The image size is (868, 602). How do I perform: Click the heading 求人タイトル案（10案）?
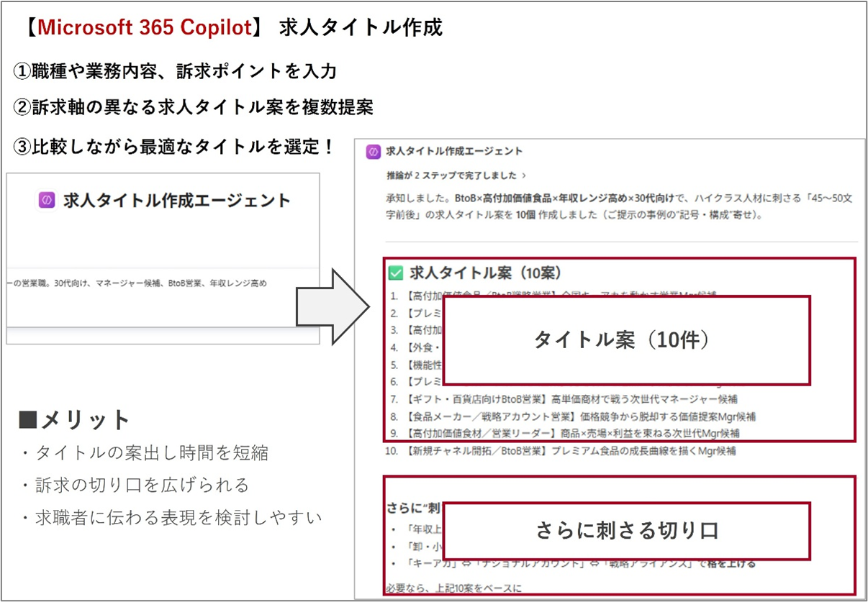pos(486,273)
